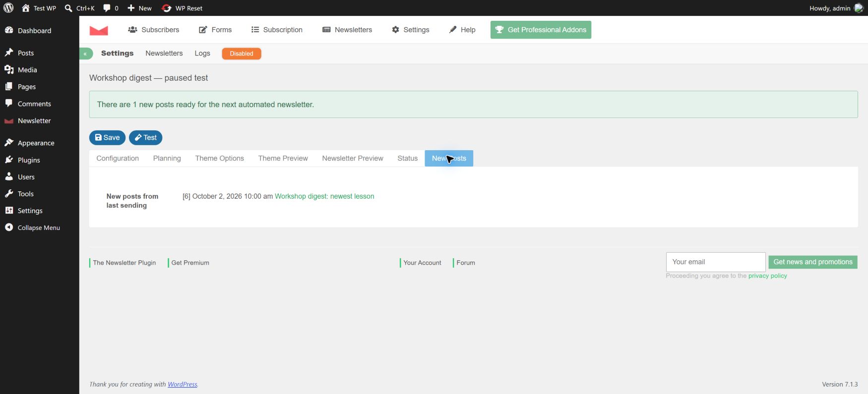Open the Newsletters sub-navigation link
The width and height of the screenshot is (868, 394).
[164, 54]
